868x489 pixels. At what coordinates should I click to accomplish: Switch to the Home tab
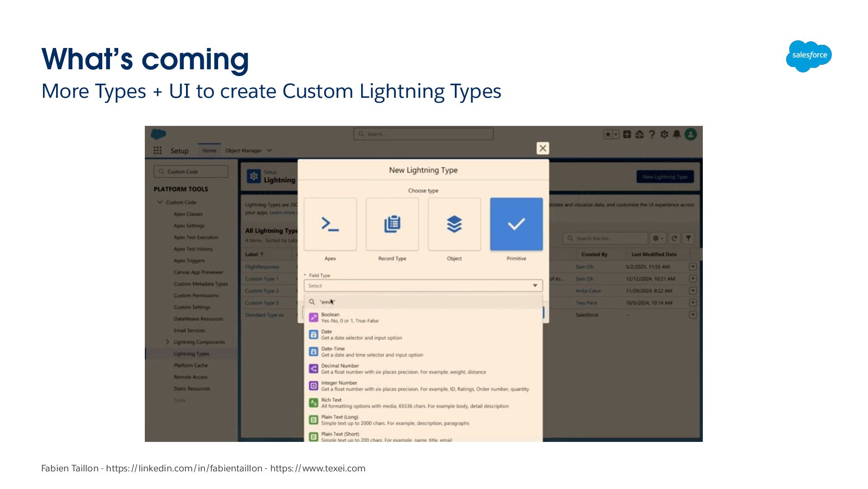[209, 150]
